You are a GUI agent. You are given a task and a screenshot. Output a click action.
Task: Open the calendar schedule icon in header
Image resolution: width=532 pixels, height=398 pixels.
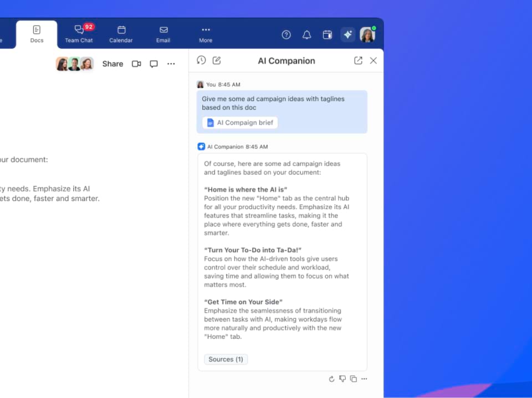328,35
